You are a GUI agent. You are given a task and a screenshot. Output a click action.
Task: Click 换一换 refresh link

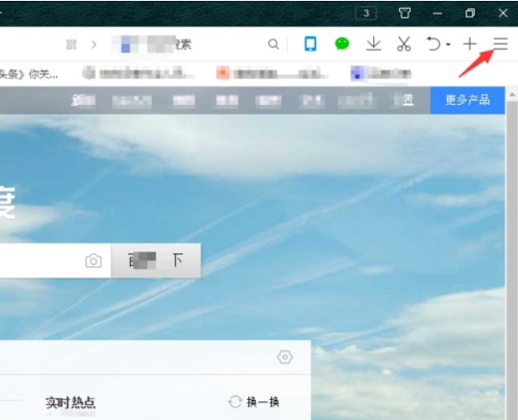pos(254,402)
